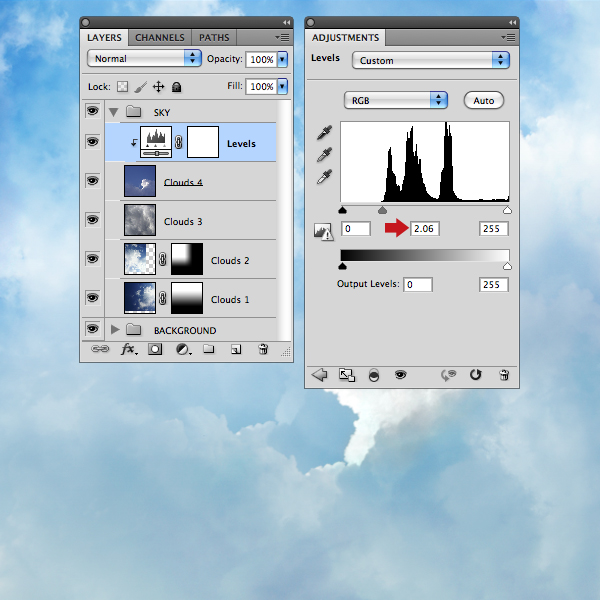The width and height of the screenshot is (600, 600).
Task: Open blend mode Normal dropdown
Action: pos(144,58)
